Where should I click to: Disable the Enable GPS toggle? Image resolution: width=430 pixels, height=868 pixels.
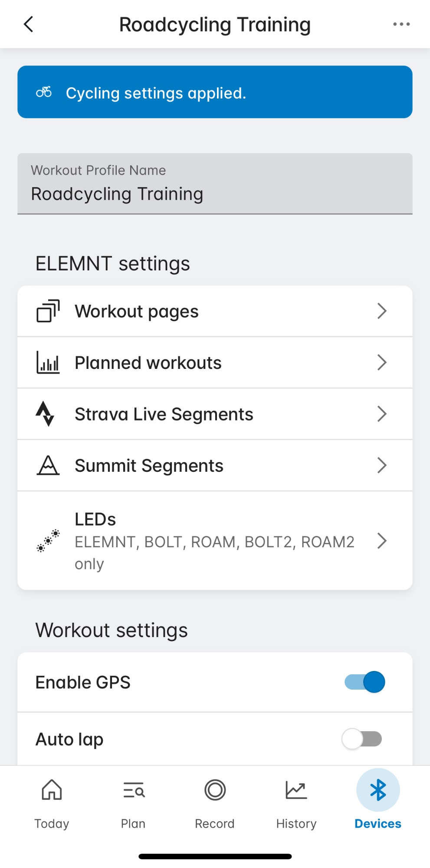coord(364,682)
